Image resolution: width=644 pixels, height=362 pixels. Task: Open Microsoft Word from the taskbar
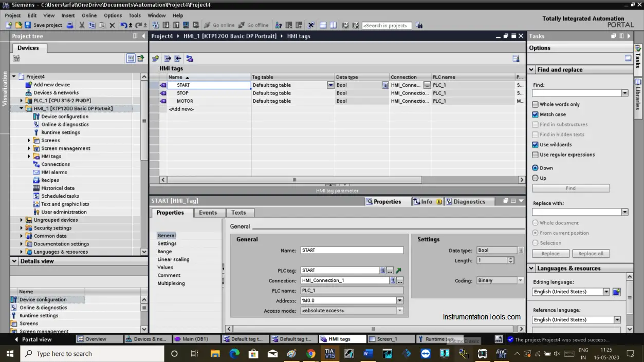pos(368,353)
